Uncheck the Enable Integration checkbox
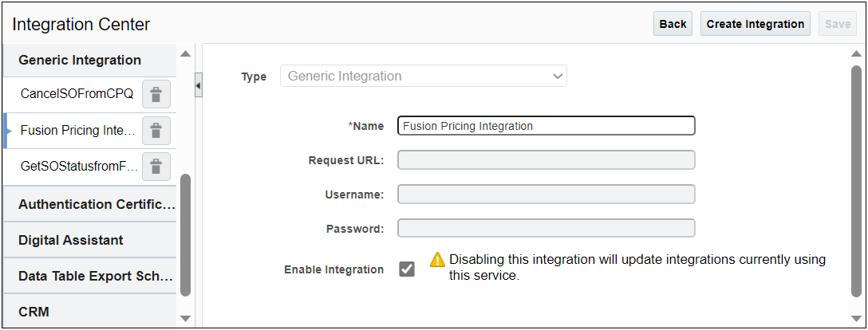 tap(407, 269)
